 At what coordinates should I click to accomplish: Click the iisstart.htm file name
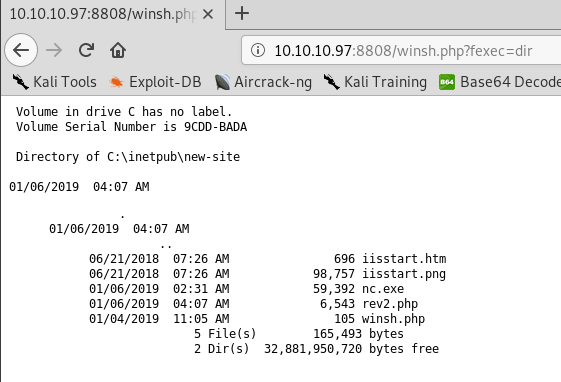tap(404, 259)
